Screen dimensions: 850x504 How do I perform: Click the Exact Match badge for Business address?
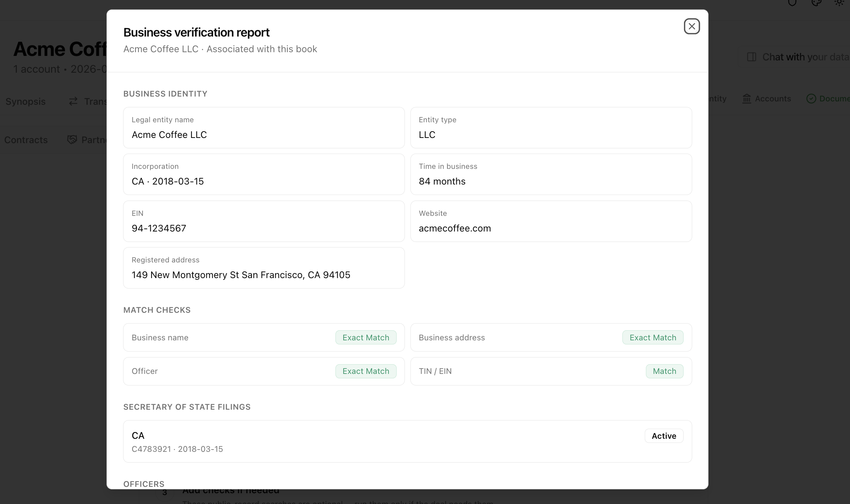pos(653,337)
